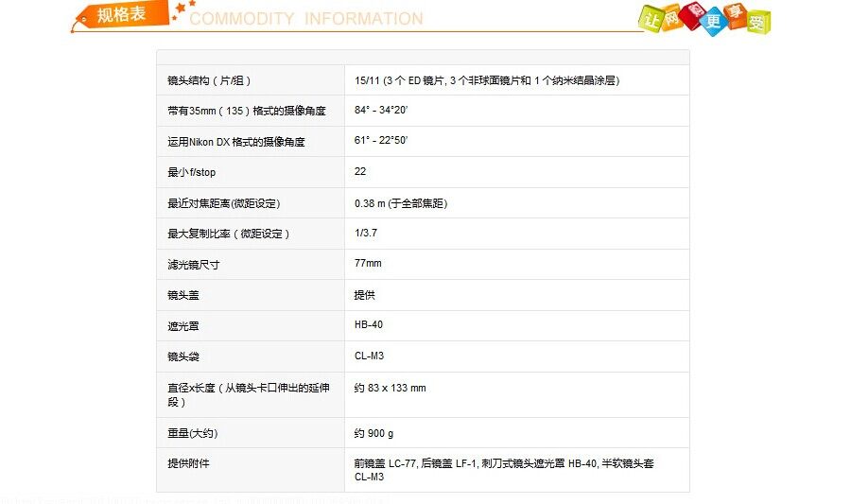This screenshot has height=504, width=851.
Task: Select the 提供 value in lens cap row
Action: tap(365, 295)
